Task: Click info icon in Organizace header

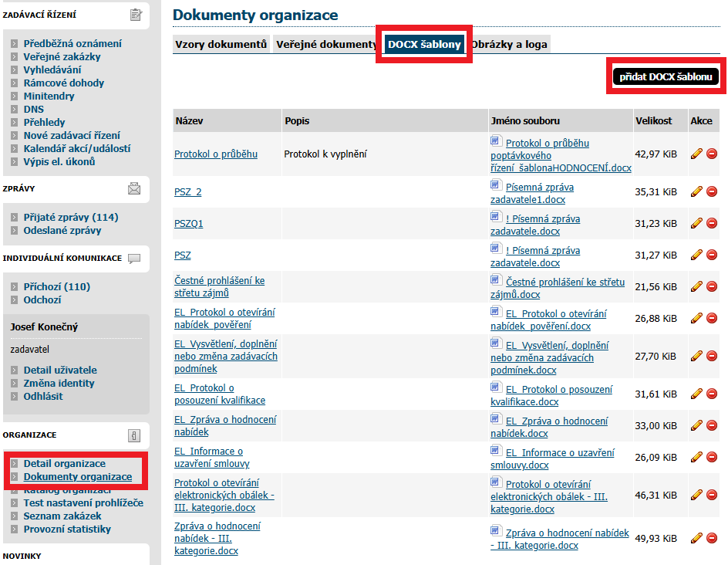Action: pyautogui.click(x=134, y=435)
